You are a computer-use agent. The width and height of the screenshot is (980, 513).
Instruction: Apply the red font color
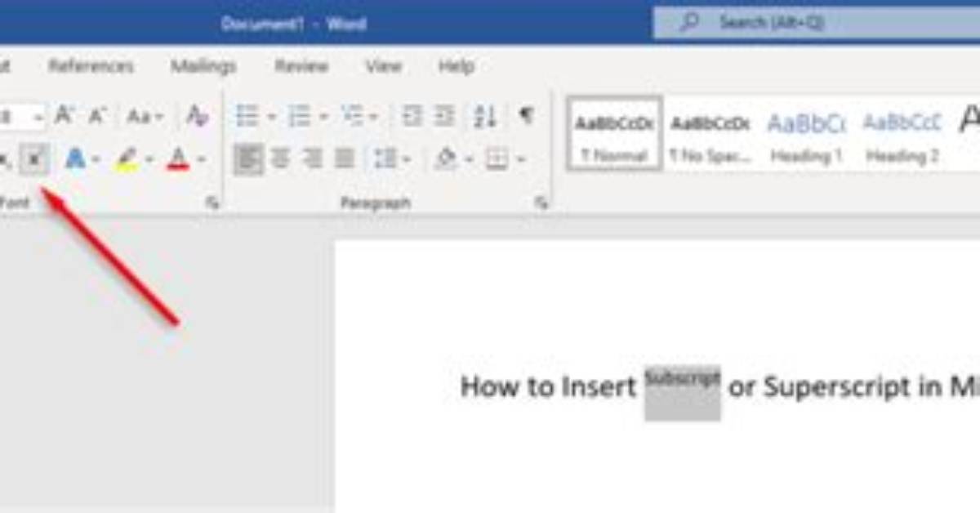[x=178, y=159]
